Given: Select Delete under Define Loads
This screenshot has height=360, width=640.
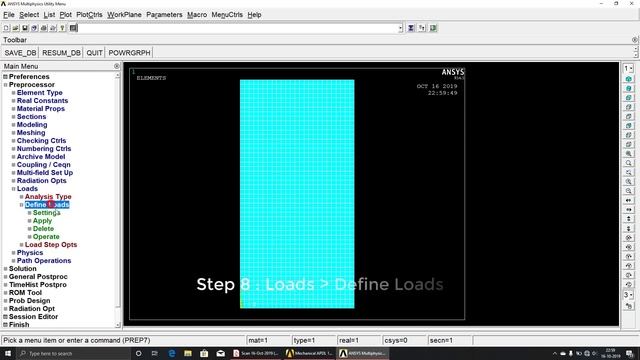Looking at the screenshot, I should point(43,229).
